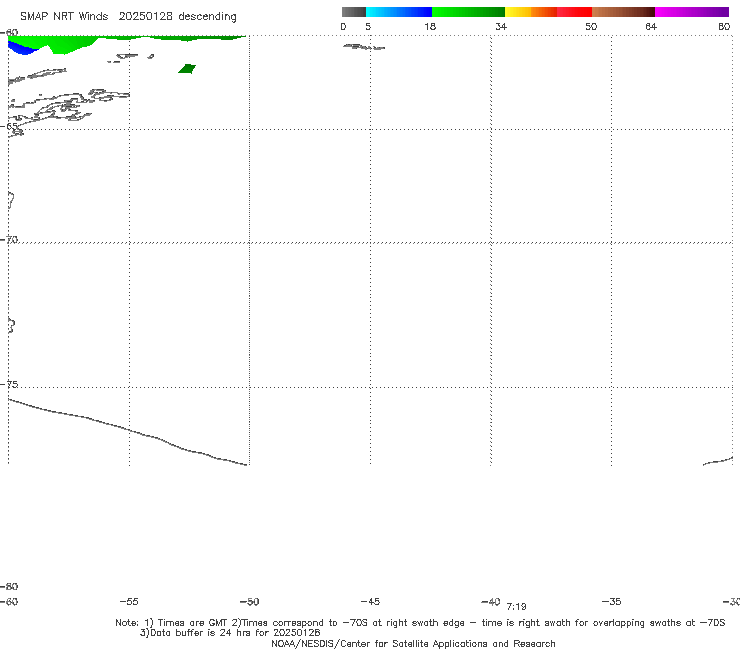Click the '50' color scale label
This screenshot has width=740, height=650.
tap(591, 26)
